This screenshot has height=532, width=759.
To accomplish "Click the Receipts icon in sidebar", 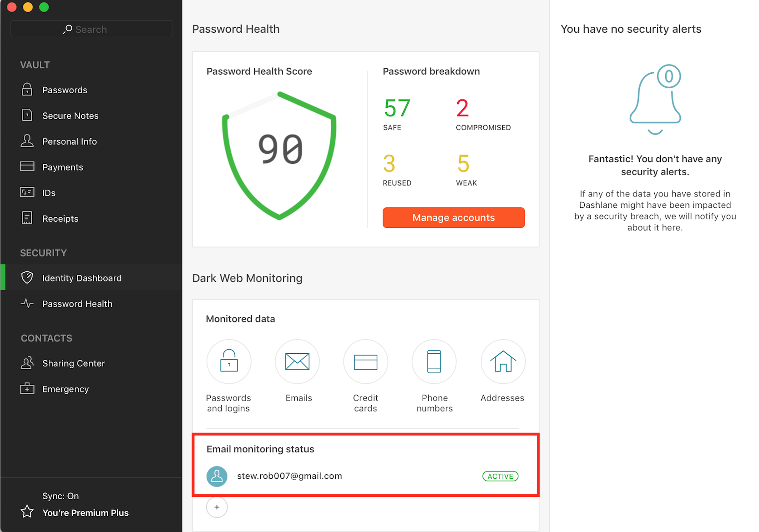I will click(27, 218).
